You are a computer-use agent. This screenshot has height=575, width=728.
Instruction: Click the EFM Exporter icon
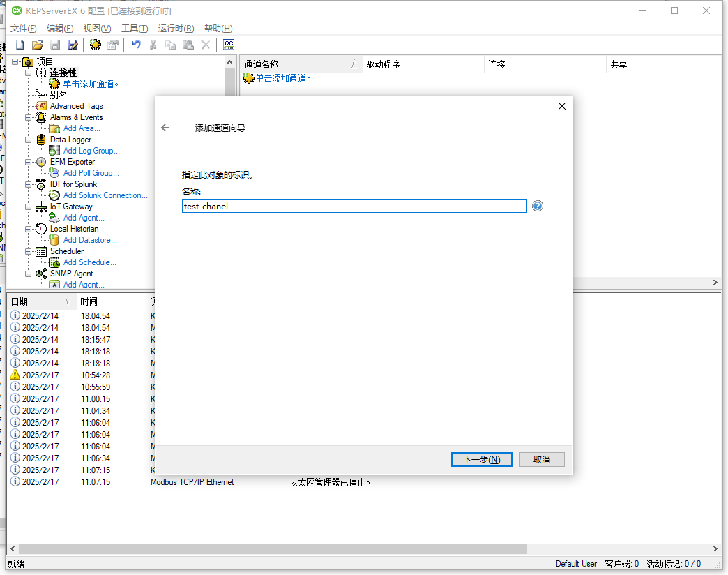pyautogui.click(x=41, y=162)
